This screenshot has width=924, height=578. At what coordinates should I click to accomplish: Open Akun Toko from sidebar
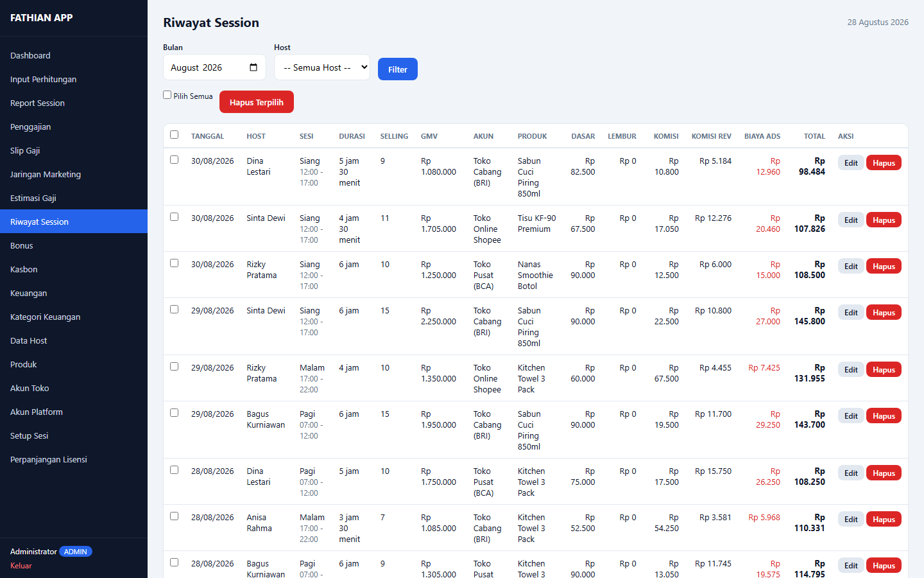74,388
